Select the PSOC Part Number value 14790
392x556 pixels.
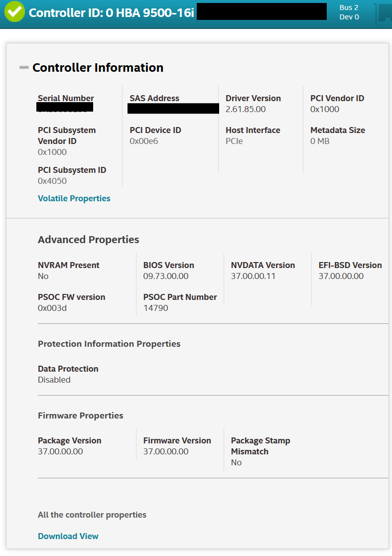pos(156,308)
